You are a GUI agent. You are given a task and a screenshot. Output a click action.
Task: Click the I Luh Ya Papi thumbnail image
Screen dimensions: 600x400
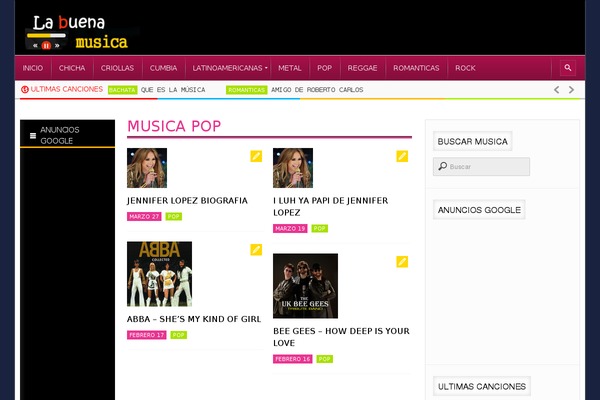coord(293,168)
